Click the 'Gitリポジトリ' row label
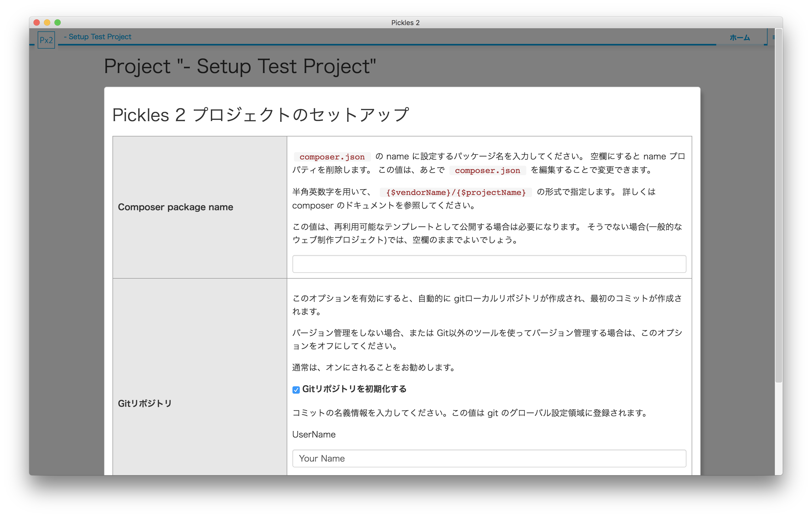The width and height of the screenshot is (812, 517). pyautogui.click(x=145, y=403)
